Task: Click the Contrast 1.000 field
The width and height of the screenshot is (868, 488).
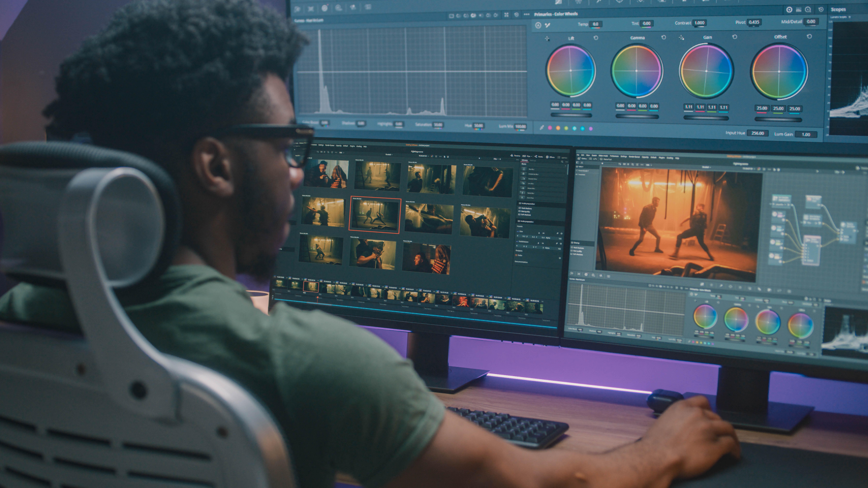Action: pos(700,23)
